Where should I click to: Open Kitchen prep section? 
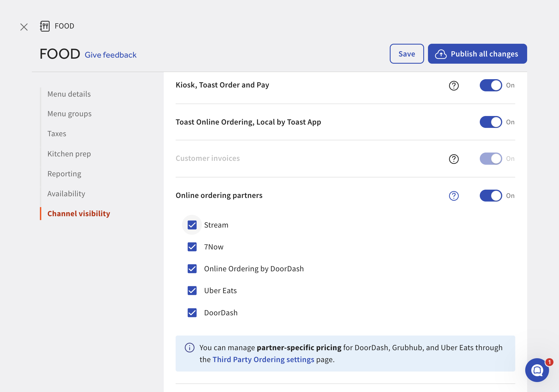69,154
